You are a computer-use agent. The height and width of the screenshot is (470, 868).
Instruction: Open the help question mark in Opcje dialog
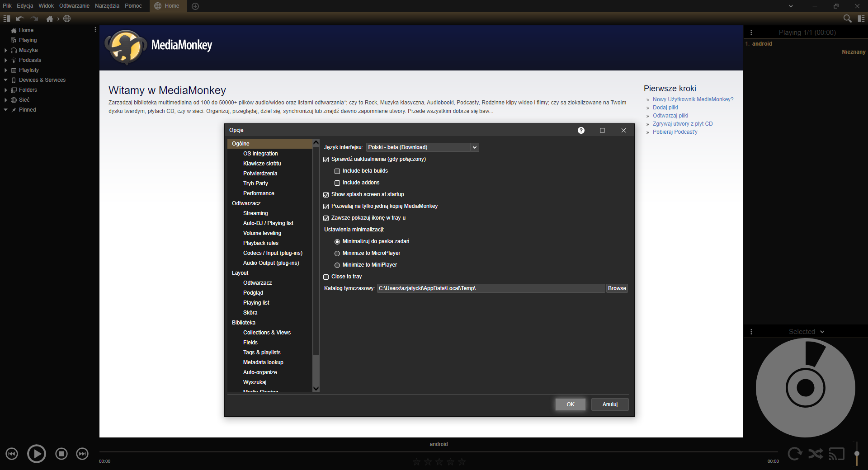pos(581,130)
